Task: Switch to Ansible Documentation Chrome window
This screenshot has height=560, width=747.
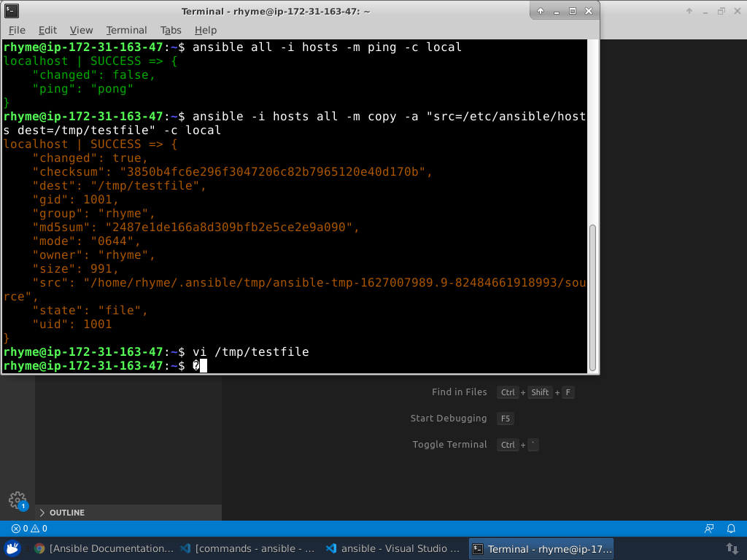Action: pos(104,548)
